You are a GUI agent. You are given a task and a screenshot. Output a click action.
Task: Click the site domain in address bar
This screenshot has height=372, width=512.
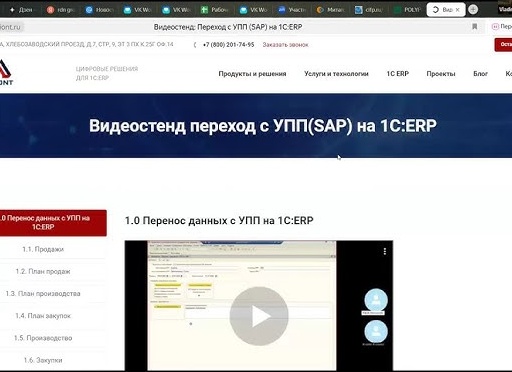click(x=10, y=27)
